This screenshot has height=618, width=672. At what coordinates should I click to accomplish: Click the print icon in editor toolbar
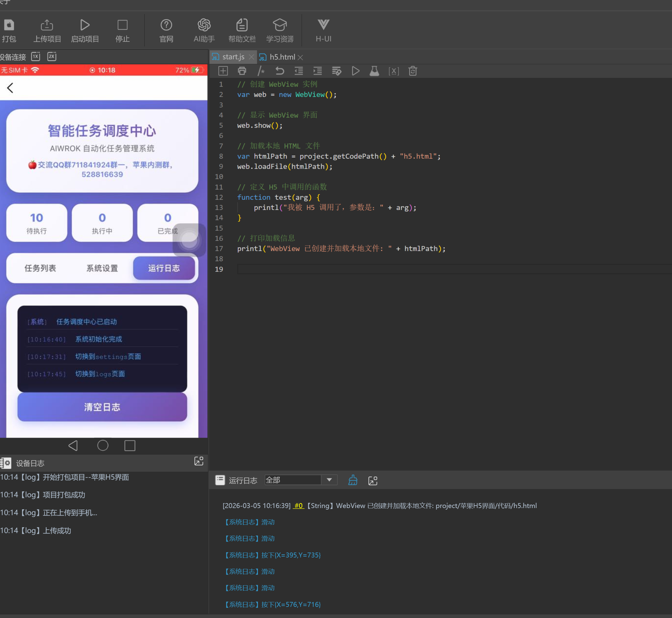[242, 71]
